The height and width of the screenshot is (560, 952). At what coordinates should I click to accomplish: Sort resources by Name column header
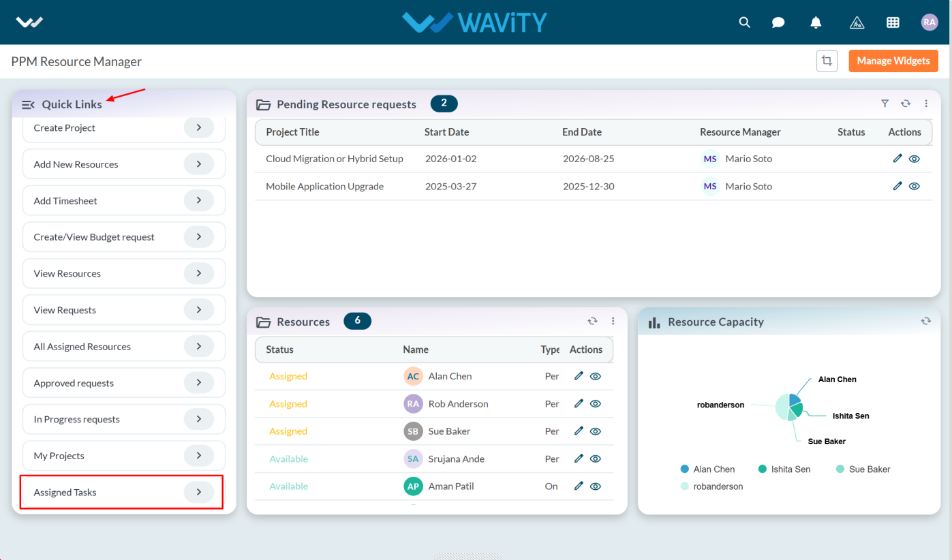416,349
